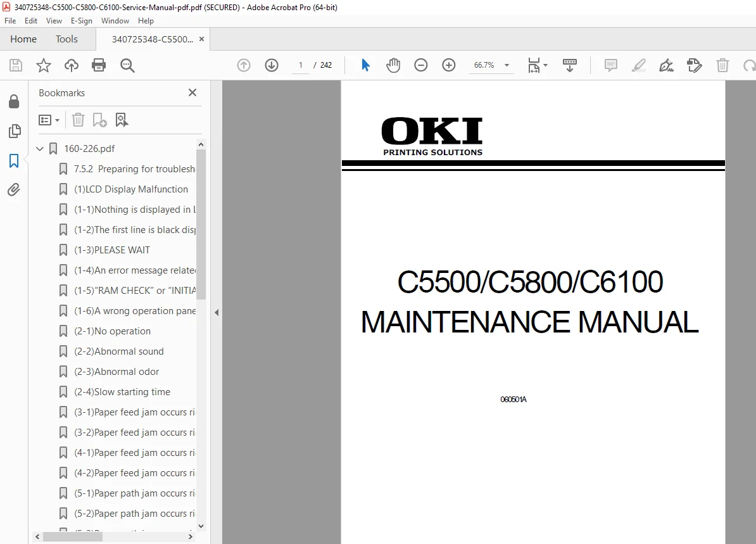This screenshot has height=544, width=756.
Task: Open bookmark (1-6)A wrong operation panel
Action: 134,310
